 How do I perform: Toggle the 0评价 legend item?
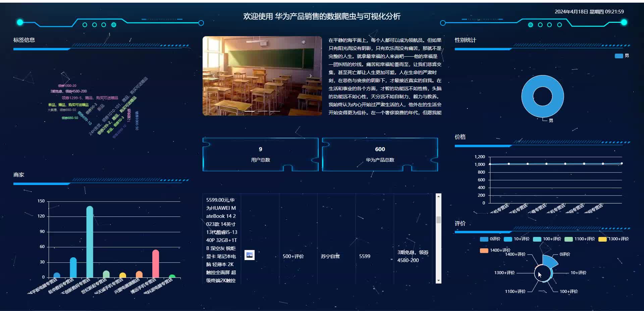click(x=490, y=239)
